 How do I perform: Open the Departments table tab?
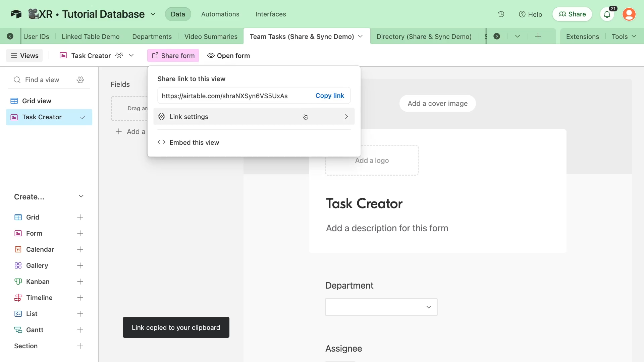(152, 37)
